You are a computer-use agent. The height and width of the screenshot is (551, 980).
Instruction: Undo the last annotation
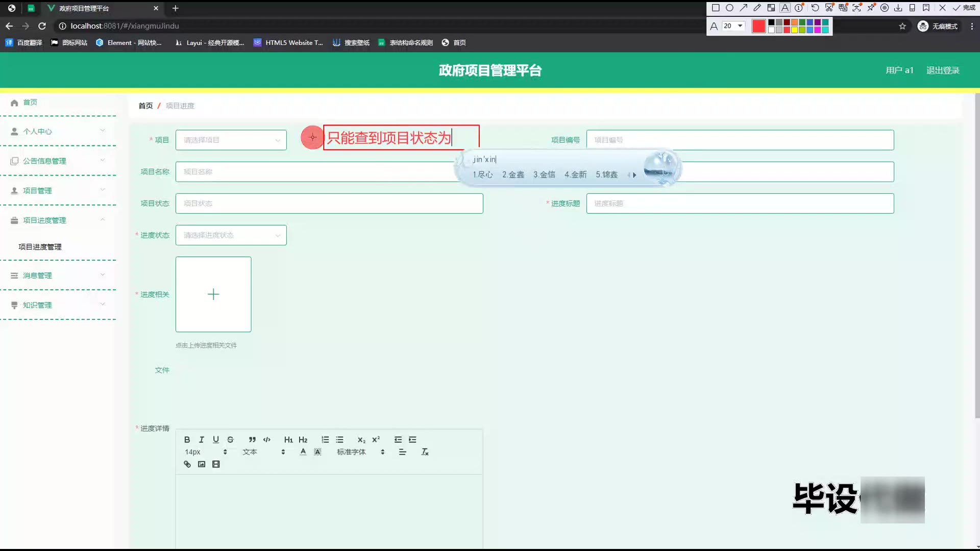click(x=815, y=8)
